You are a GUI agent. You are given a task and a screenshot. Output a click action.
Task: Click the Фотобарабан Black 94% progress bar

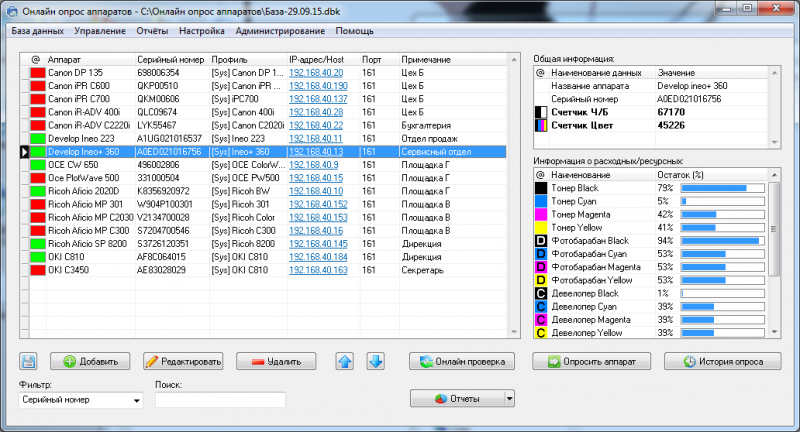point(722,241)
